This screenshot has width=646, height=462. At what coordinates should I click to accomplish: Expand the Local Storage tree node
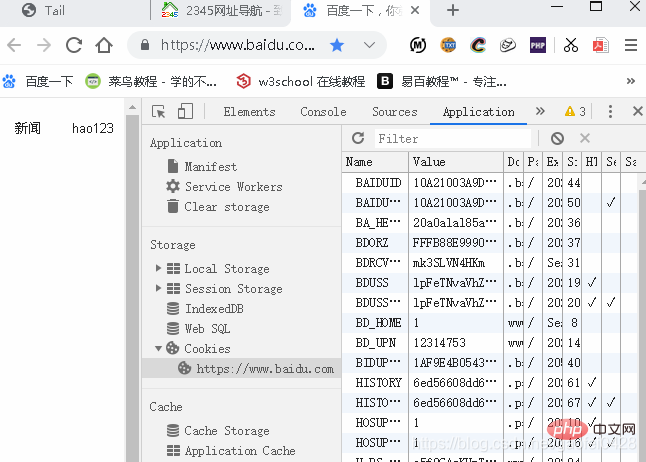(x=158, y=268)
